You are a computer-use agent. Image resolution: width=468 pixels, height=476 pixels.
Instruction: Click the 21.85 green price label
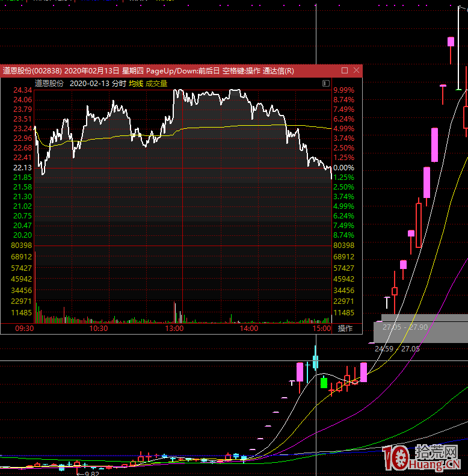click(x=22, y=178)
